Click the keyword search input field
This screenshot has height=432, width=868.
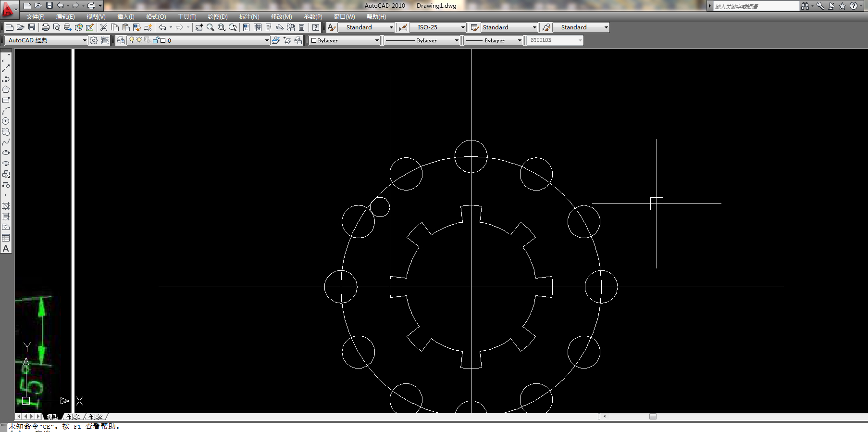click(756, 6)
